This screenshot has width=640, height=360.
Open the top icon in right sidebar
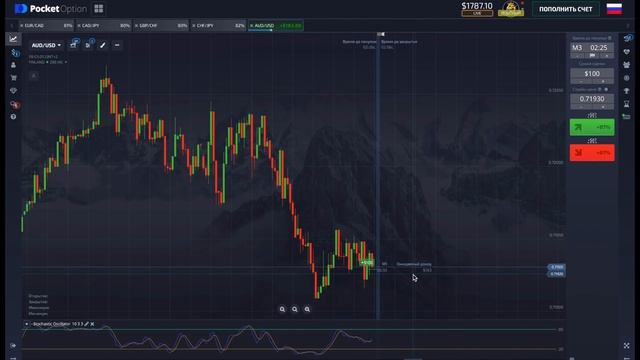tap(627, 39)
